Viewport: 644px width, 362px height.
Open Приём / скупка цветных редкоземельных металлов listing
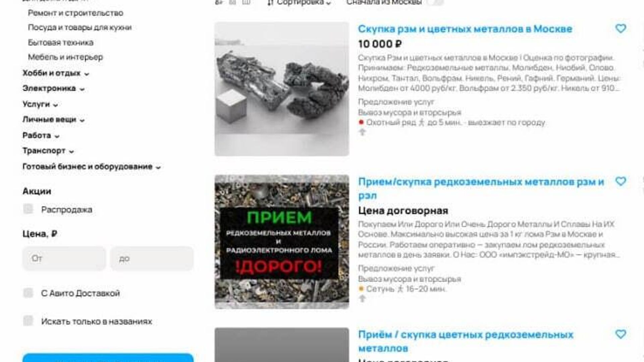tap(466, 341)
